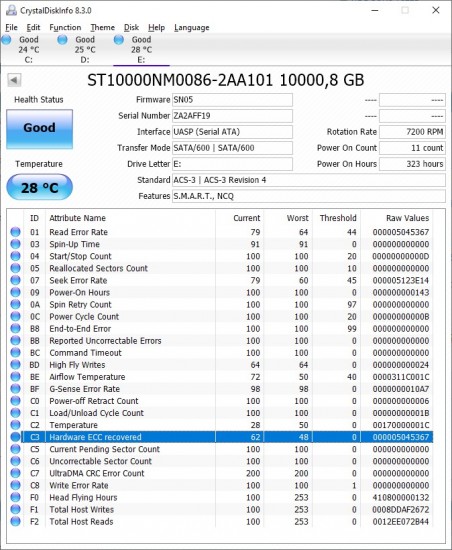The height and width of the screenshot is (550, 452).
Task: Select the Spin Retry Count attribute name
Action: 80,304
